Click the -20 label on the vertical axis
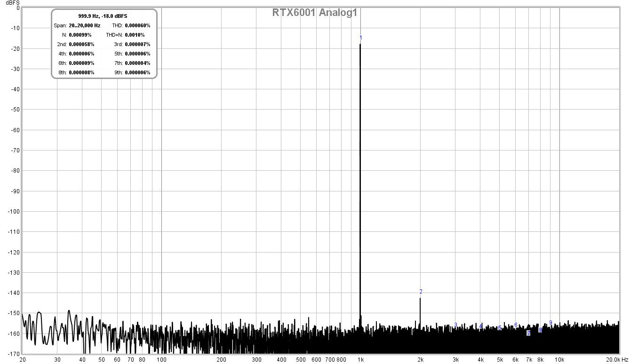 16,48
